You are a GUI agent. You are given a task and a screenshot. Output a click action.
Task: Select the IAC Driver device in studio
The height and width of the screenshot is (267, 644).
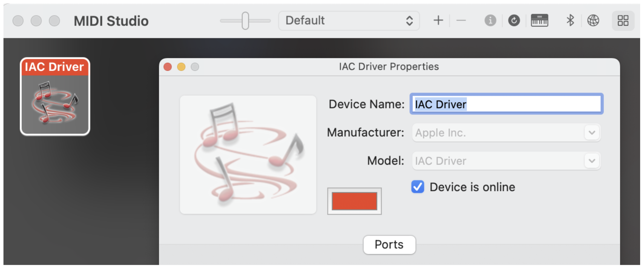55,96
